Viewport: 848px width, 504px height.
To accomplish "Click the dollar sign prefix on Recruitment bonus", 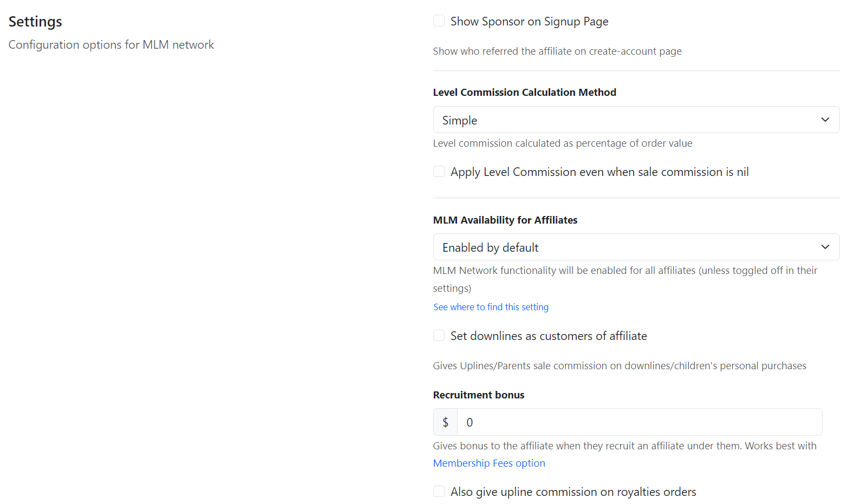I will tap(445, 422).
